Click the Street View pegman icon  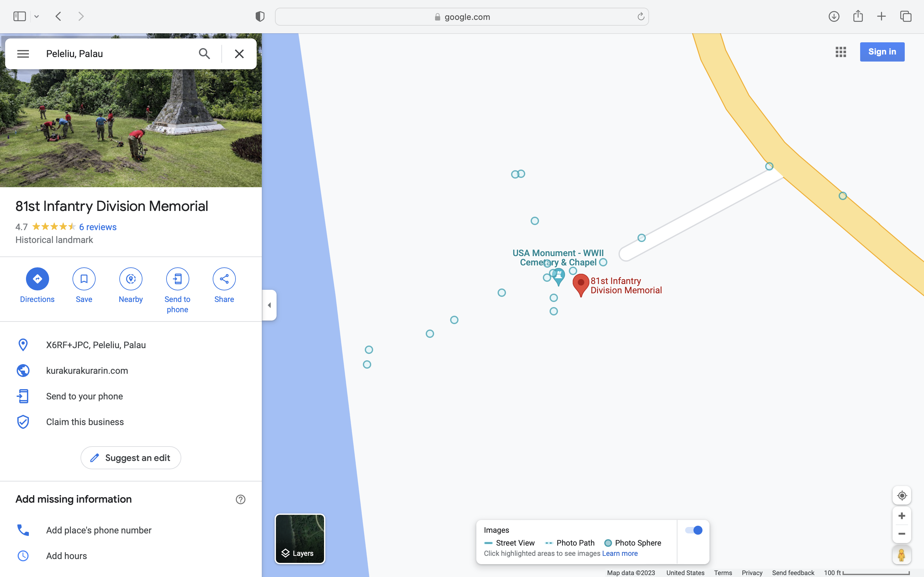point(902,555)
